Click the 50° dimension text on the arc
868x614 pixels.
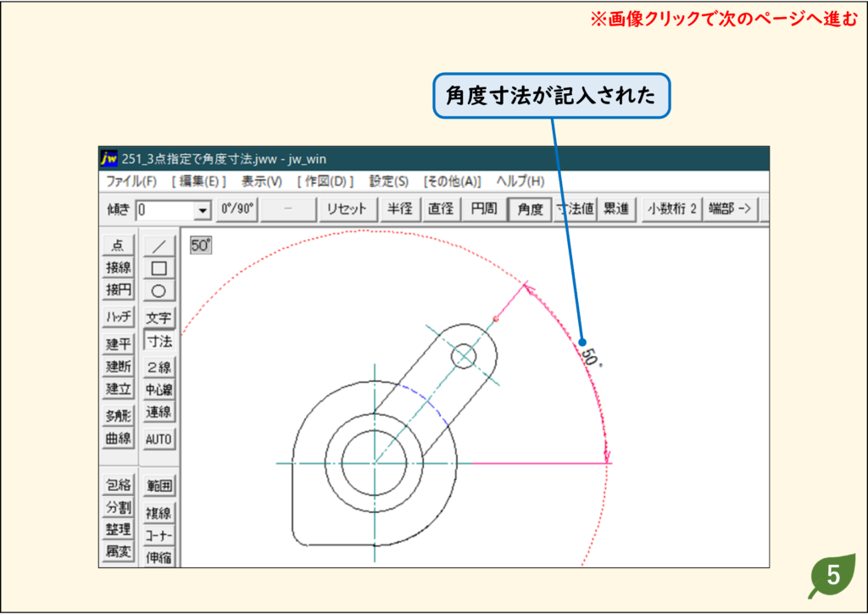pos(591,358)
